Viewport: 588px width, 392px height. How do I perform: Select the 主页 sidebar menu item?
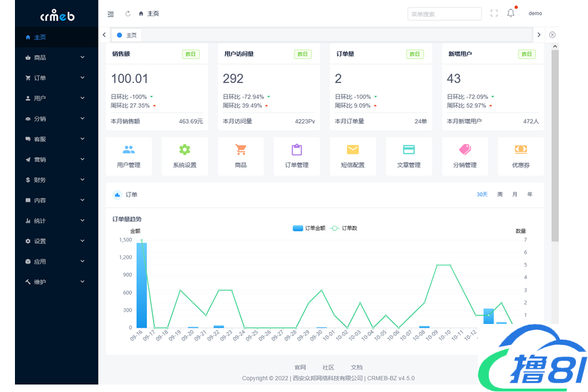coord(56,37)
